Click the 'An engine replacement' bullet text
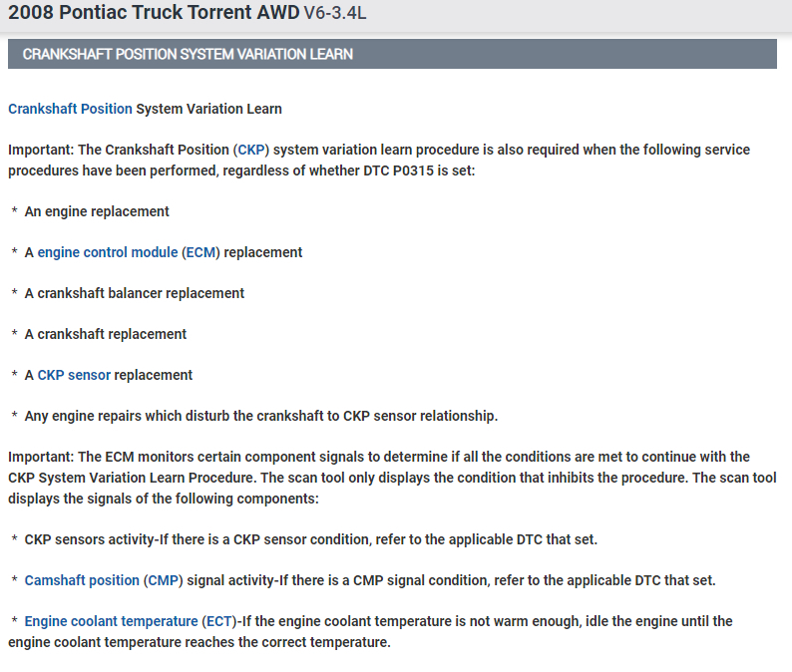Screen dimensions: 792x672 click(97, 211)
